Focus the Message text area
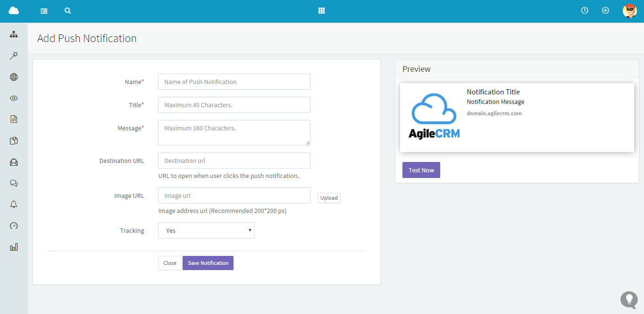 [234, 133]
